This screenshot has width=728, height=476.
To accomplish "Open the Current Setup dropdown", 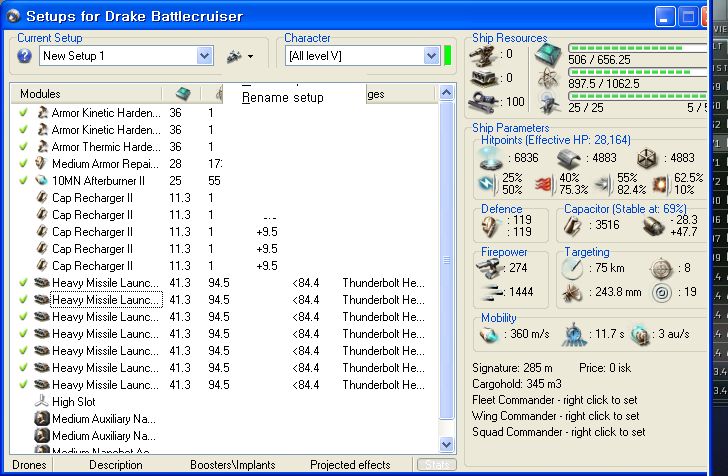I will pyautogui.click(x=205, y=56).
